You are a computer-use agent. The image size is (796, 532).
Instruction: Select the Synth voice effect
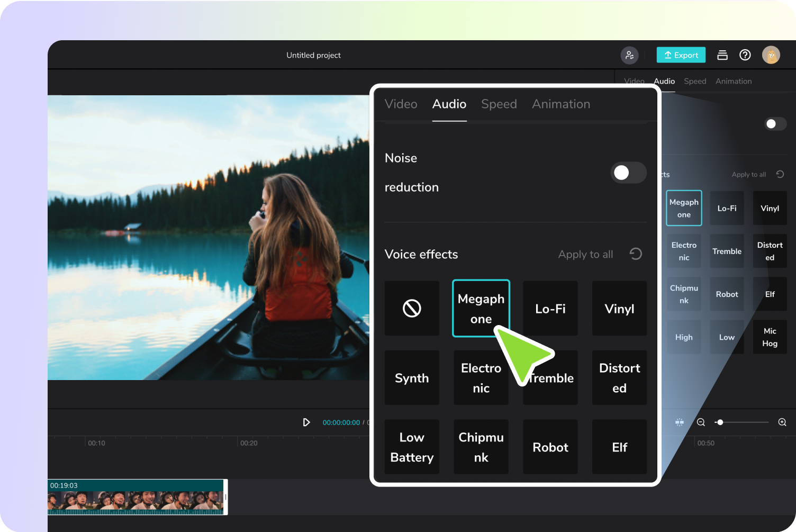point(412,377)
